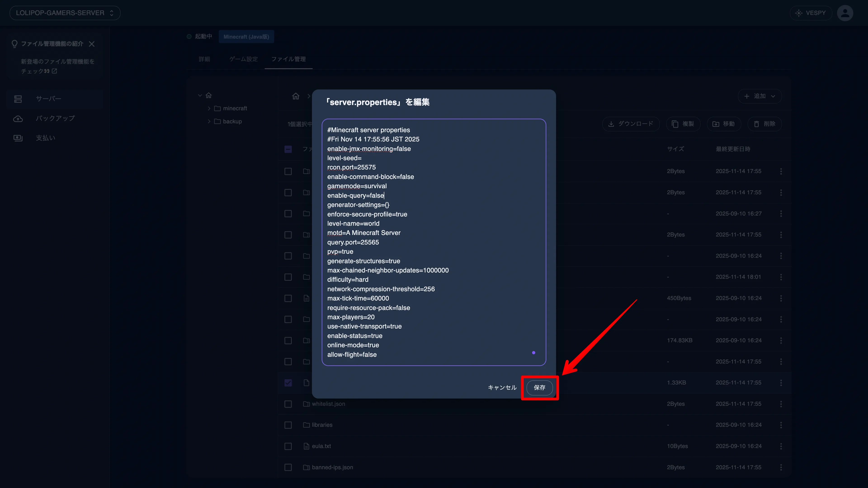Tick the checkbox next to libraries
Viewport: 868px width, 488px height.
288,425
